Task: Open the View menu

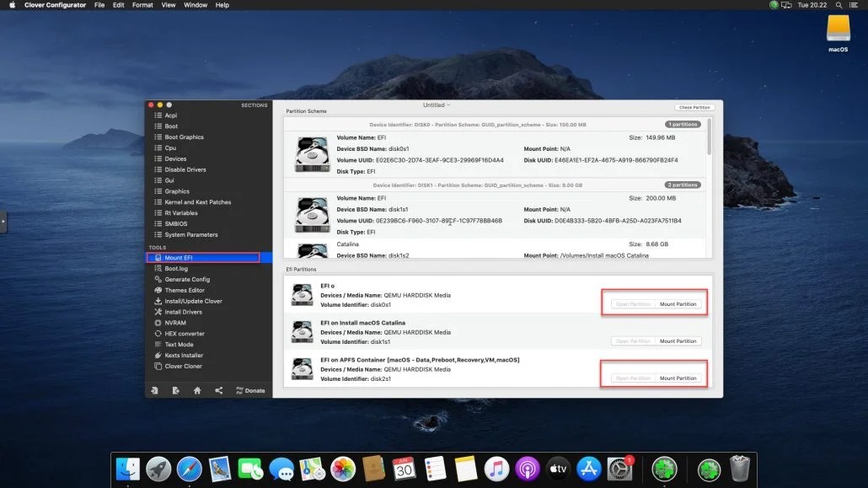Action: point(169,5)
